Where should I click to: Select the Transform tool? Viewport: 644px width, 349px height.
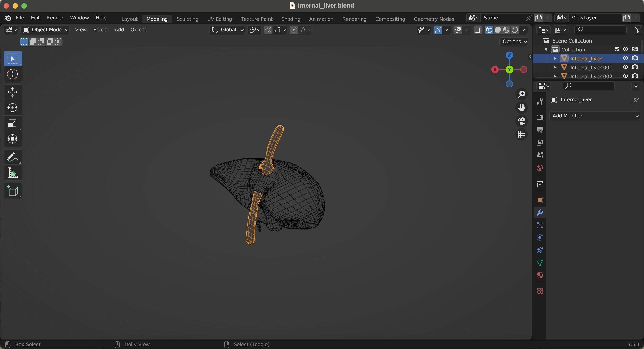coord(13,139)
